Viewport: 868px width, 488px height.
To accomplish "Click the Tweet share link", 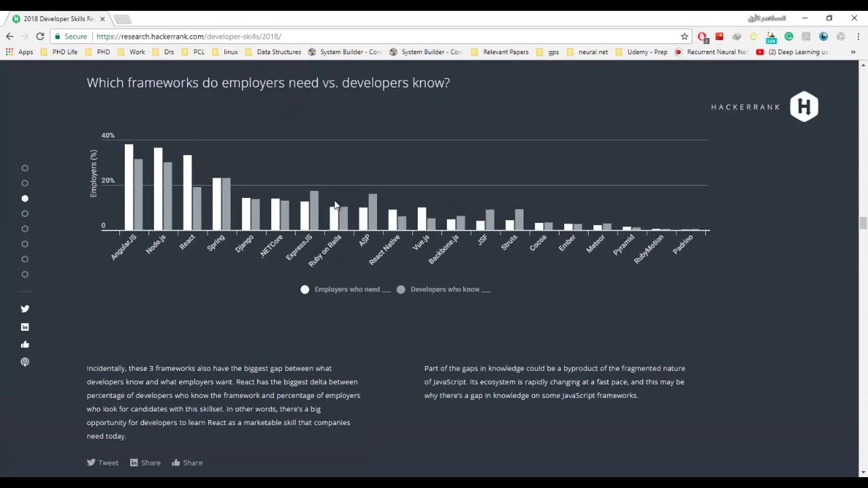I will tap(102, 463).
